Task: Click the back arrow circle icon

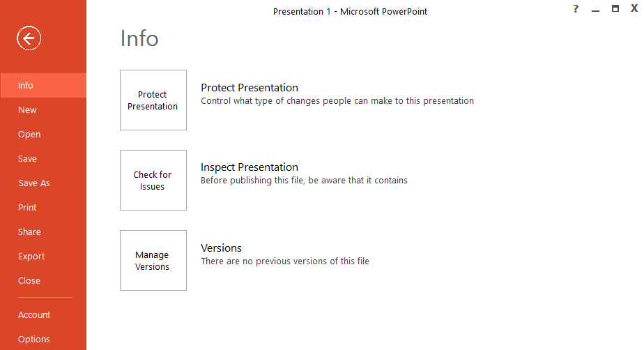Action: 29,38
